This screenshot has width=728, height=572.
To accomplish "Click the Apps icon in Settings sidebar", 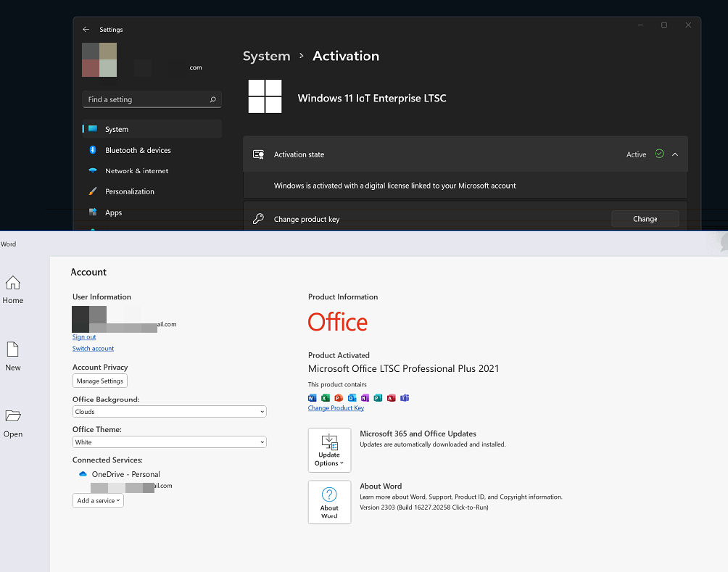I will coord(93,212).
